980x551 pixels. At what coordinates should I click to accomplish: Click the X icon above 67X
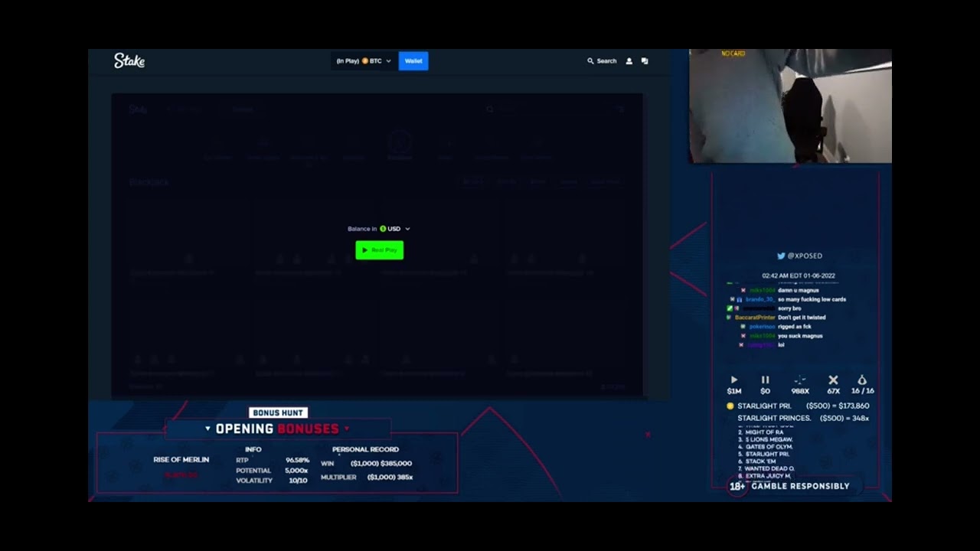pos(833,380)
